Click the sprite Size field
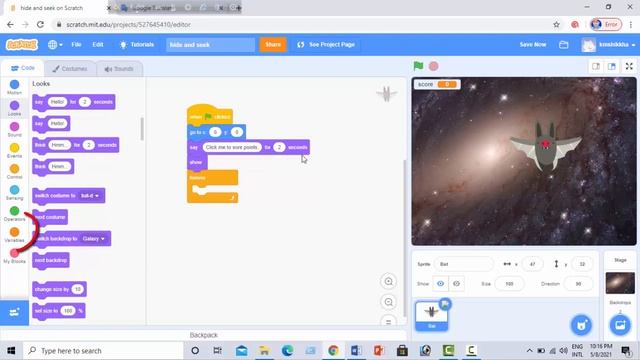The image size is (640, 360). click(x=509, y=284)
